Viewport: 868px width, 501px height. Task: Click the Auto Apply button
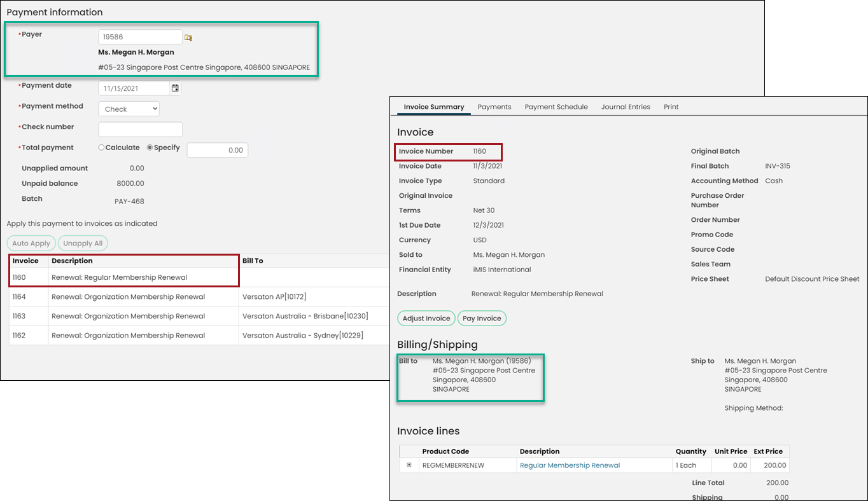point(31,244)
